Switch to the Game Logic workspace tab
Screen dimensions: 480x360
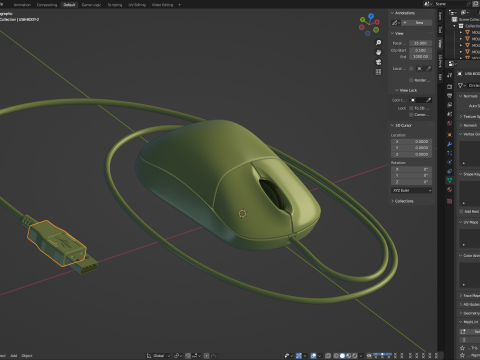pos(91,5)
